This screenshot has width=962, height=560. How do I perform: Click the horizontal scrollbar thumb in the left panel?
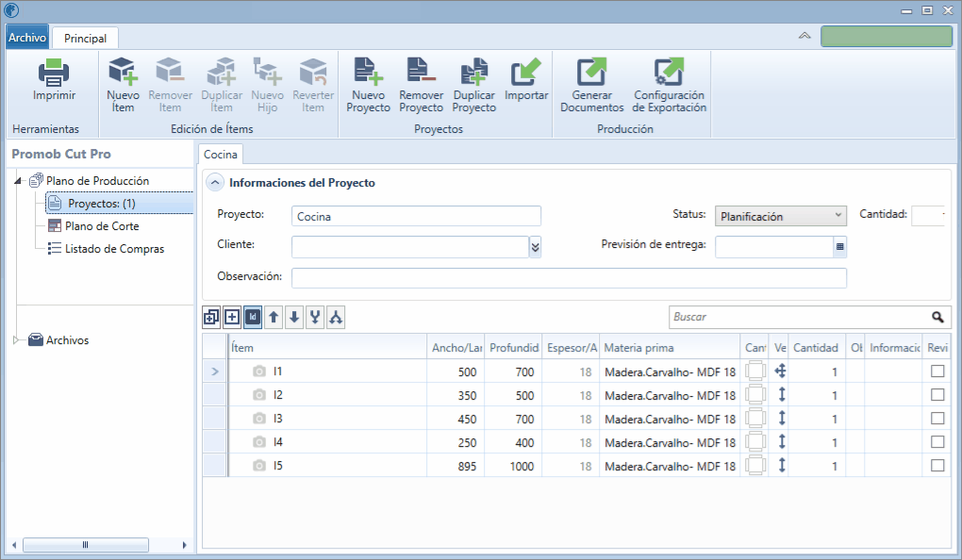85,545
